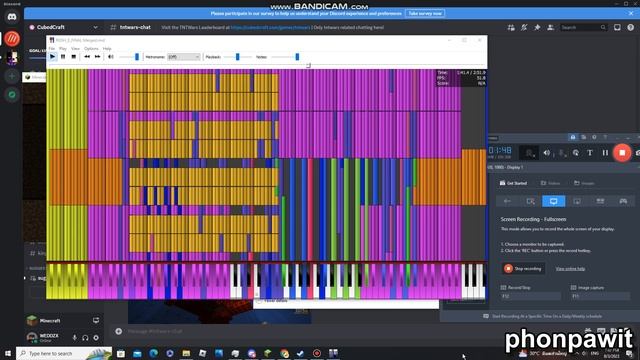Screen dimensions: 640x360
Task: Open the Get Started tab in Bandicam
Action: click(x=513, y=183)
